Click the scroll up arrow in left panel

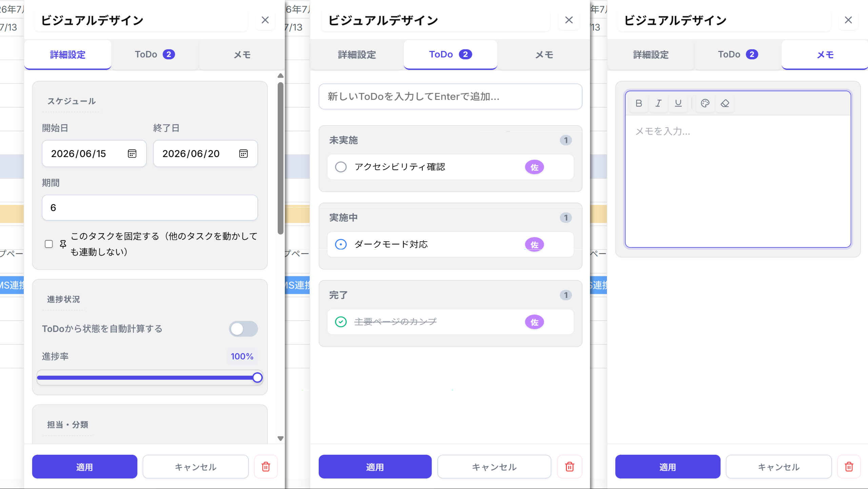point(280,76)
